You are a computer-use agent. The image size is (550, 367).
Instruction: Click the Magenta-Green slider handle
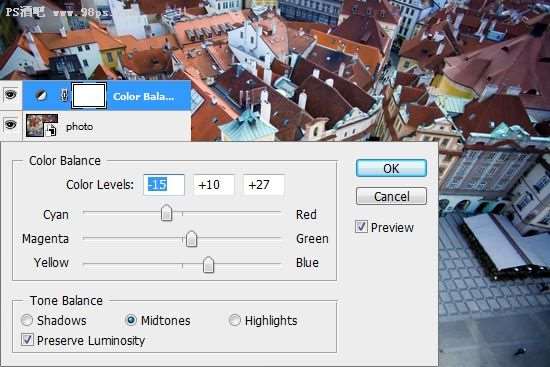click(191, 238)
